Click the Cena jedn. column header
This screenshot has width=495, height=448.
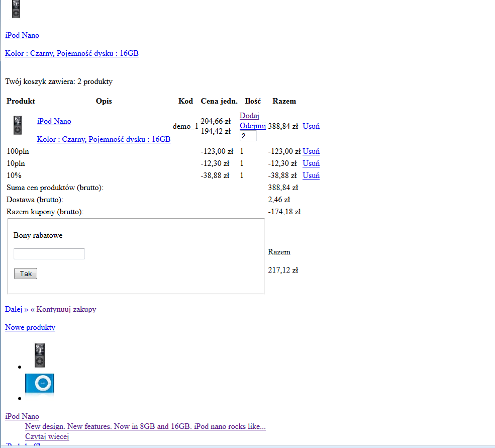[219, 101]
